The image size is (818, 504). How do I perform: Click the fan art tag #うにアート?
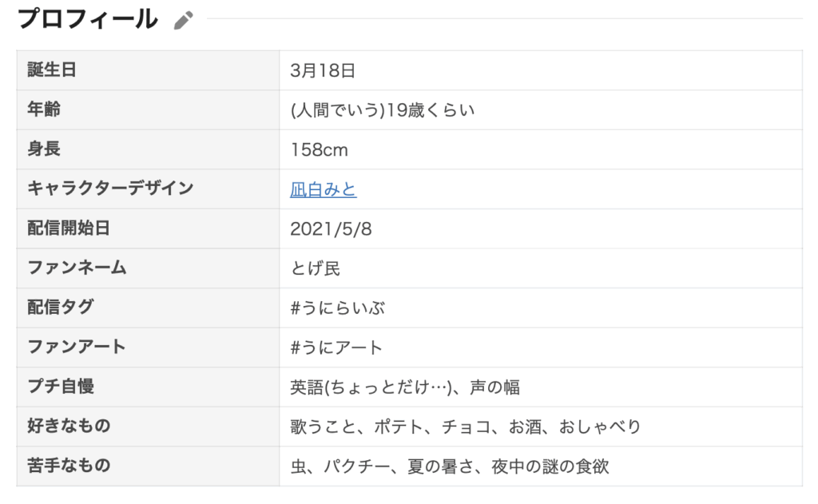336,347
